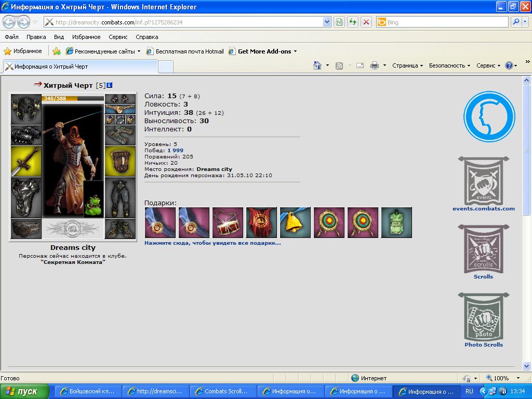
Task: Click the Photo Scrolls banner image
Action: pos(484,316)
